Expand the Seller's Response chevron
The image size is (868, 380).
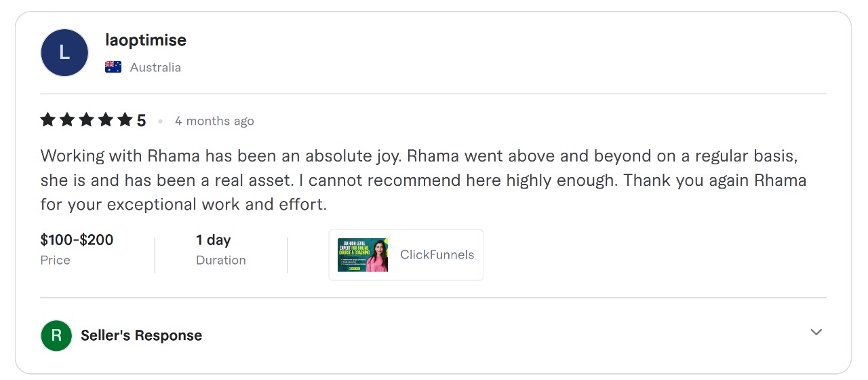click(x=816, y=332)
